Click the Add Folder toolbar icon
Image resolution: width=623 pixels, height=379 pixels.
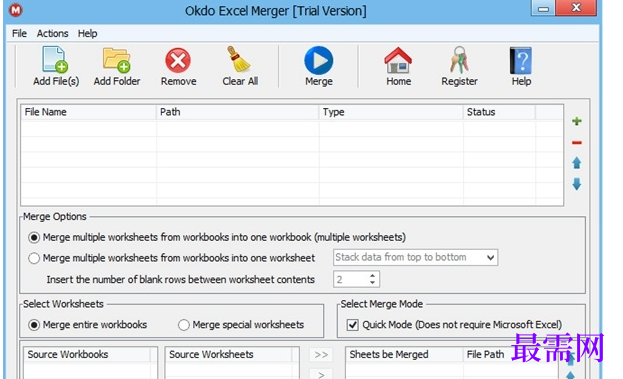116,60
